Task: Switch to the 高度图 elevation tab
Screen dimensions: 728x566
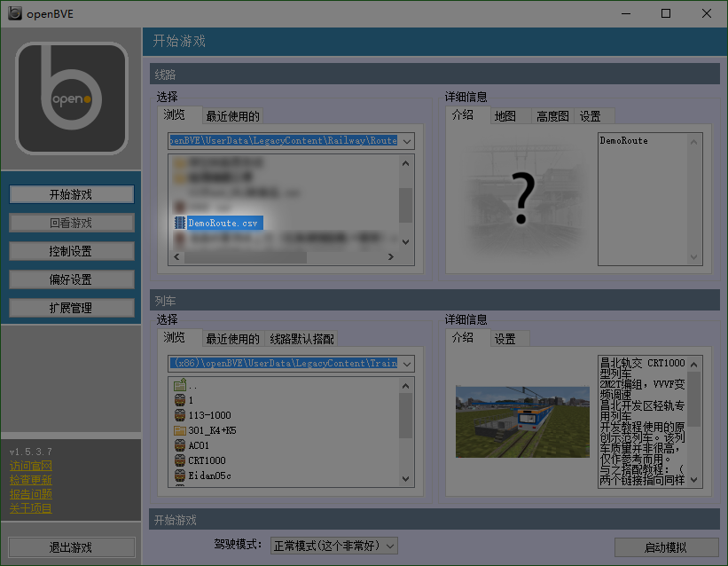Action: (552, 115)
